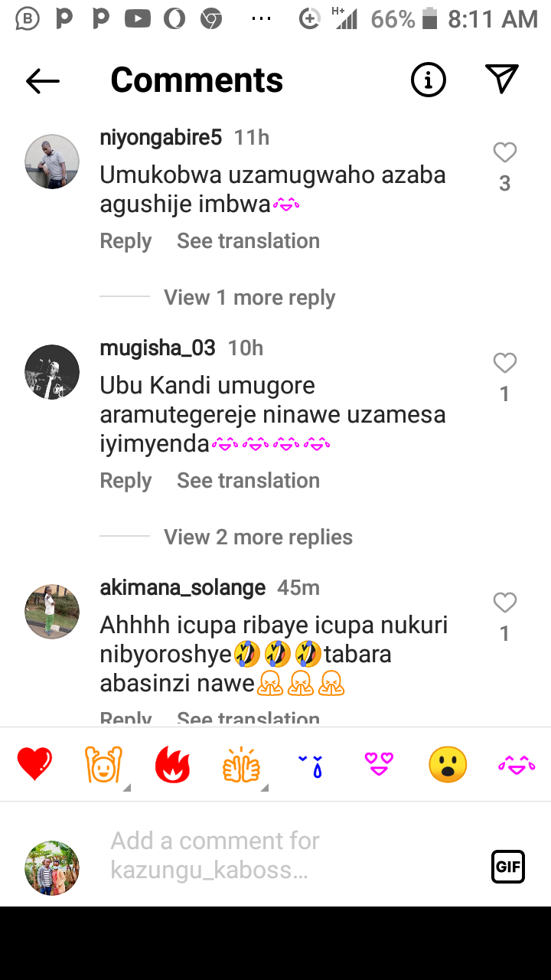Like mugisha_03's comment with the heart
This screenshot has height=980, width=551.
click(504, 363)
